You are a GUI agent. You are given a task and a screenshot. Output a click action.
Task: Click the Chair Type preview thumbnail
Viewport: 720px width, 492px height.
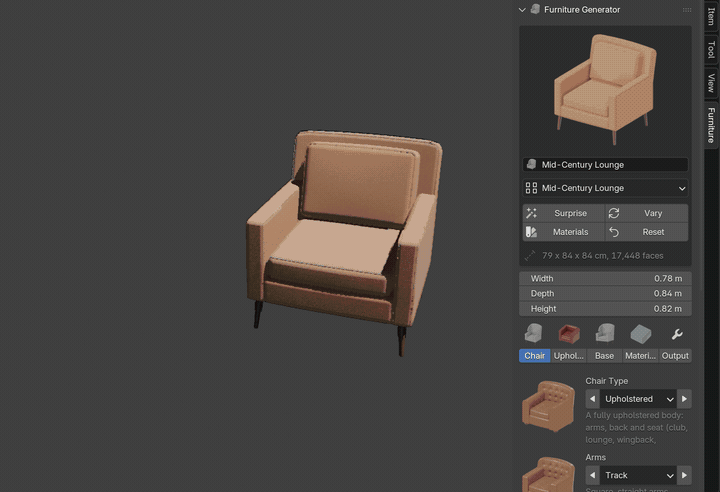coord(548,406)
